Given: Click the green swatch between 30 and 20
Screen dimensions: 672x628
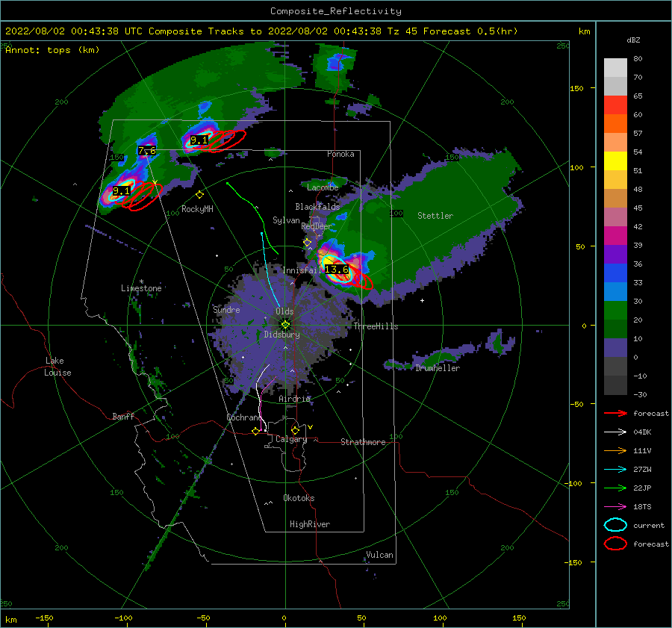Looking at the screenshot, I should [615, 310].
